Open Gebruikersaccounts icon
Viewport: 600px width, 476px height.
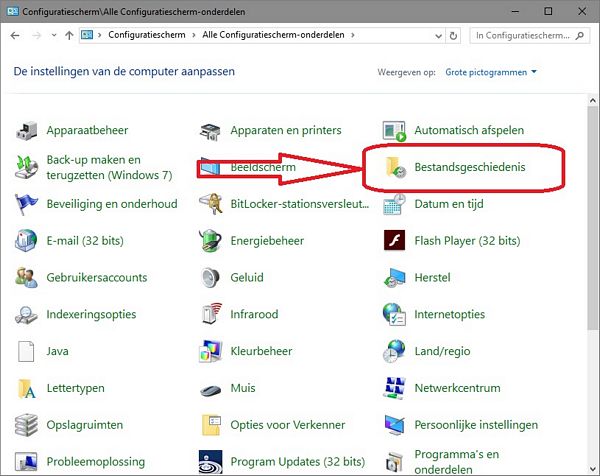point(26,278)
